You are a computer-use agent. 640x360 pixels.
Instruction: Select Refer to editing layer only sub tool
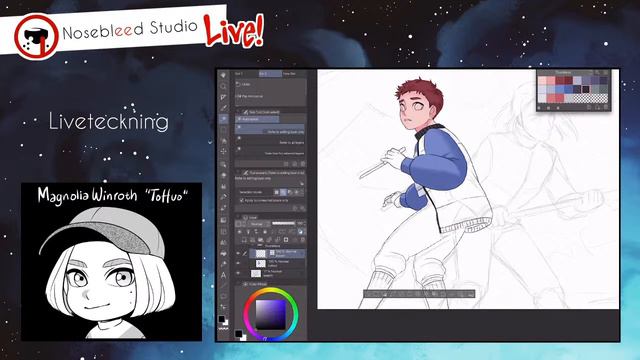[270, 129]
